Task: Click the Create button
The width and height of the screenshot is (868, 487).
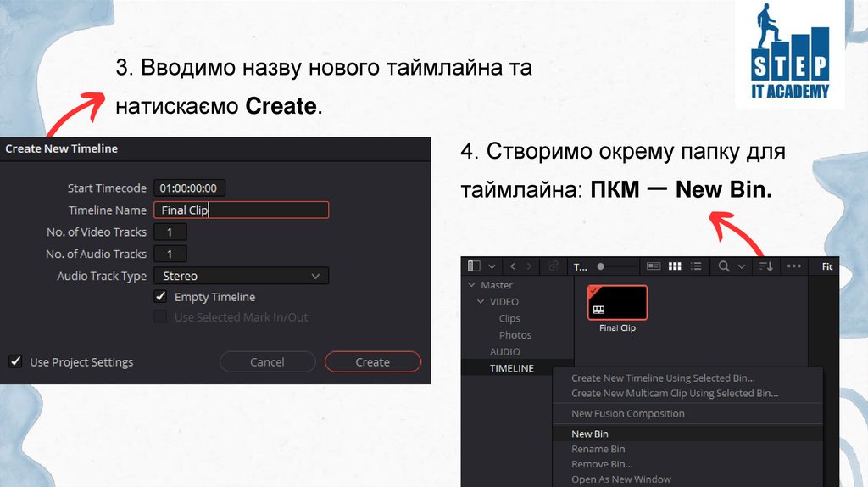Action: [373, 361]
